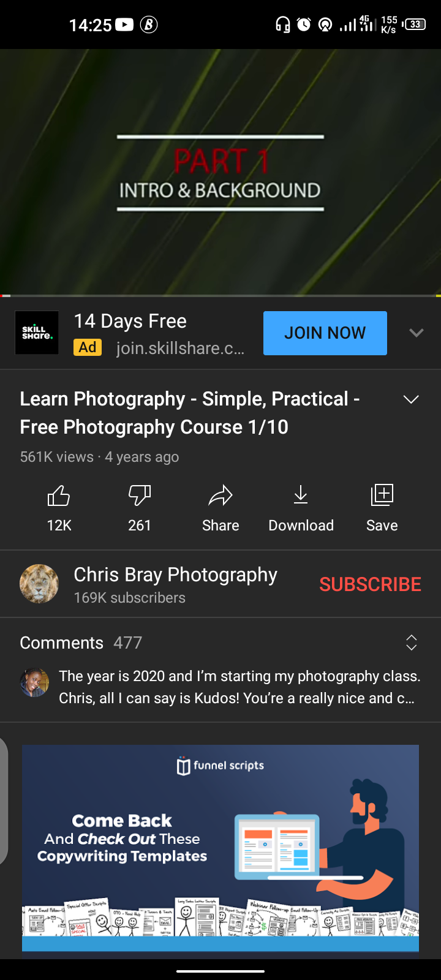Tap the Ad label badge

point(87,347)
